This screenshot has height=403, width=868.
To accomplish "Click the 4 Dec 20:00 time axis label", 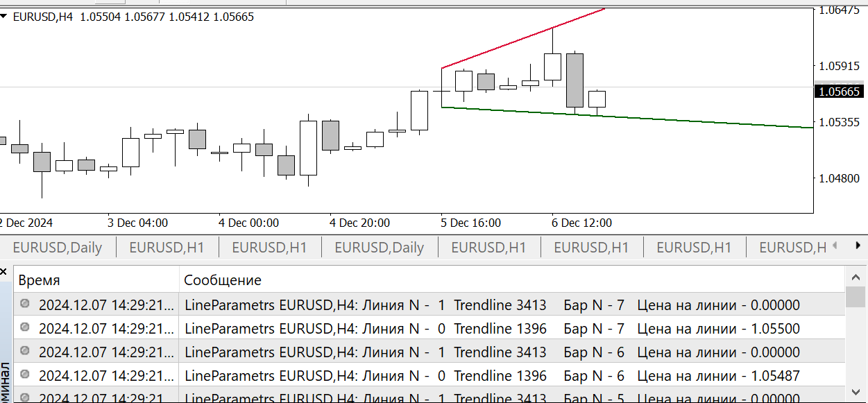I will pos(359,223).
